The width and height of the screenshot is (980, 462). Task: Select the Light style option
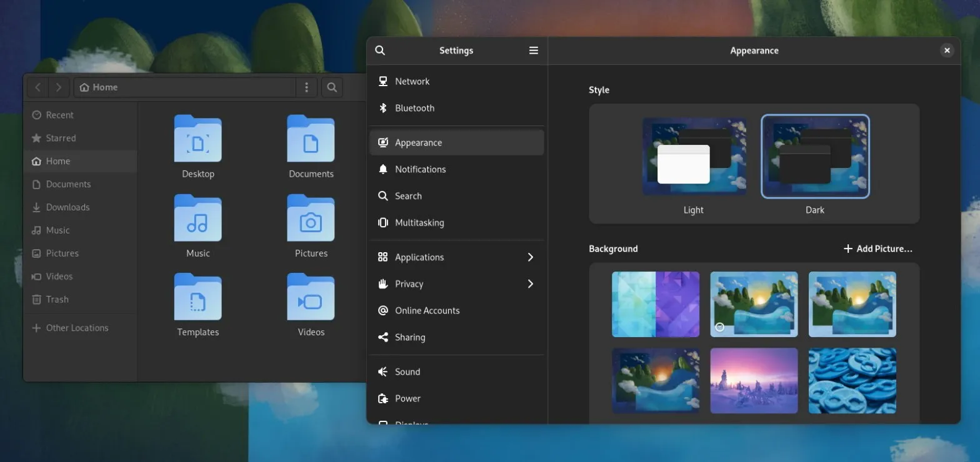point(694,157)
